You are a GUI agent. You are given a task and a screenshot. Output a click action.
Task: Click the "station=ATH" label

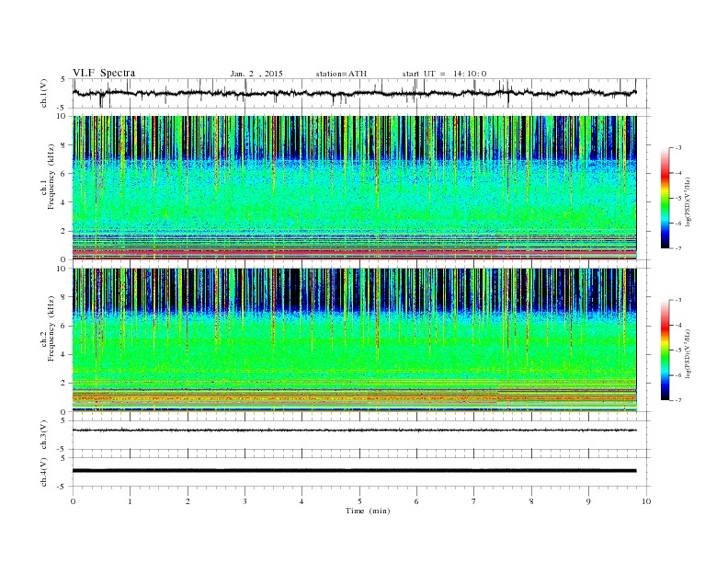tap(341, 74)
